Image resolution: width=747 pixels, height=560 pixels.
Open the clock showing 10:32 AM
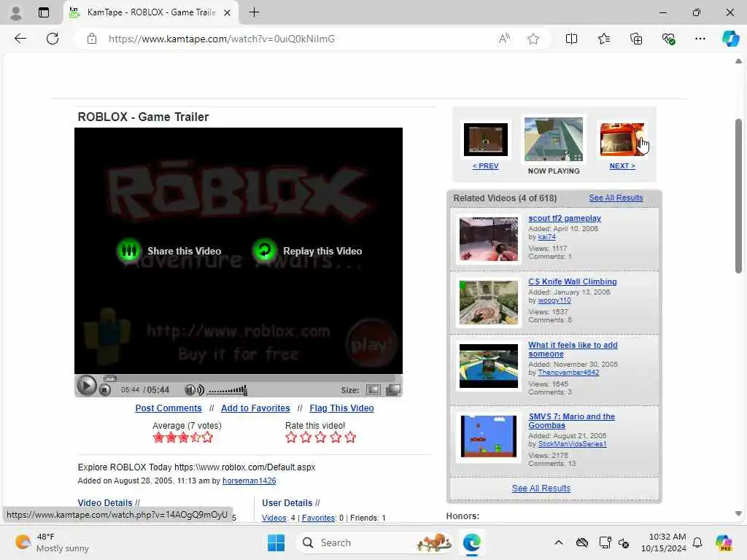tap(663, 542)
